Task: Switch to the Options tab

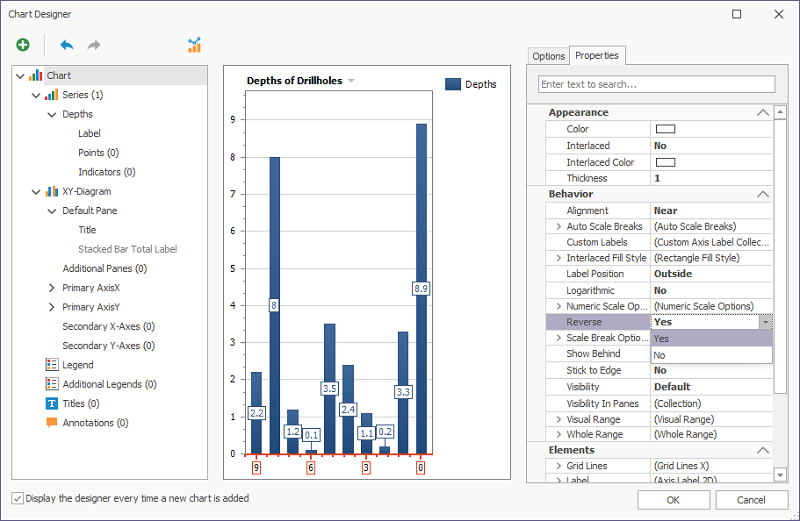Action: point(548,56)
